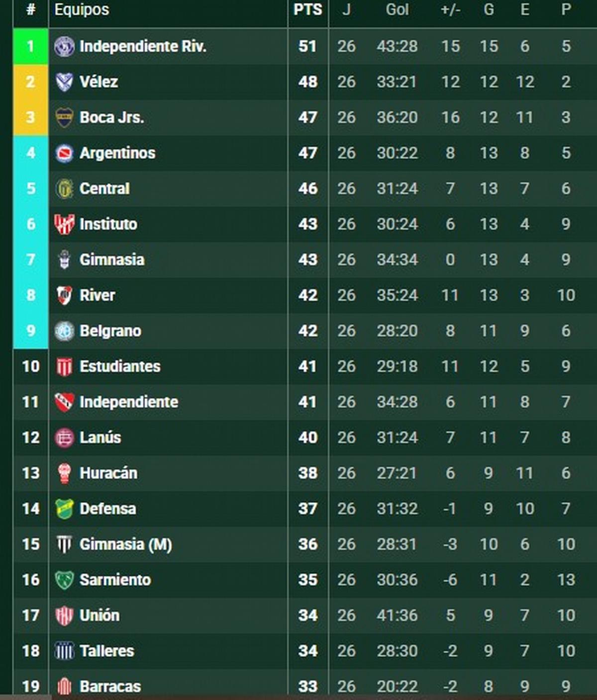Click the green position 1 marker
The image size is (597, 700).
tap(31, 46)
